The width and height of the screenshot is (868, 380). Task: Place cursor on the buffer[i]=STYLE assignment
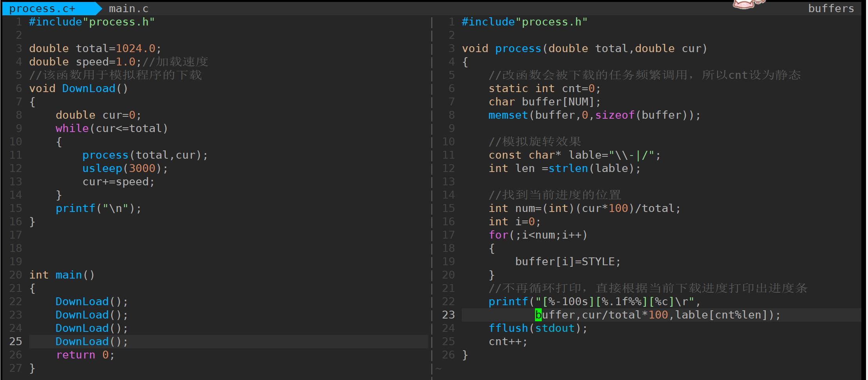[x=567, y=262]
